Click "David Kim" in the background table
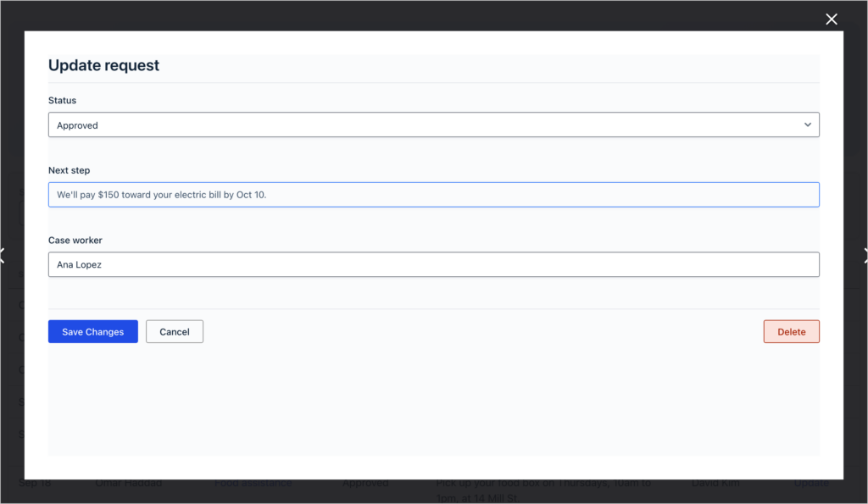Image resolution: width=868 pixels, height=504 pixels. [715, 483]
